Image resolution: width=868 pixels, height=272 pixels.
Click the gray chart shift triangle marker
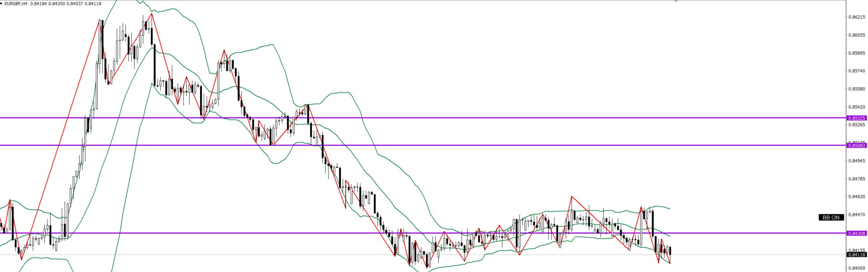click(676, 1)
